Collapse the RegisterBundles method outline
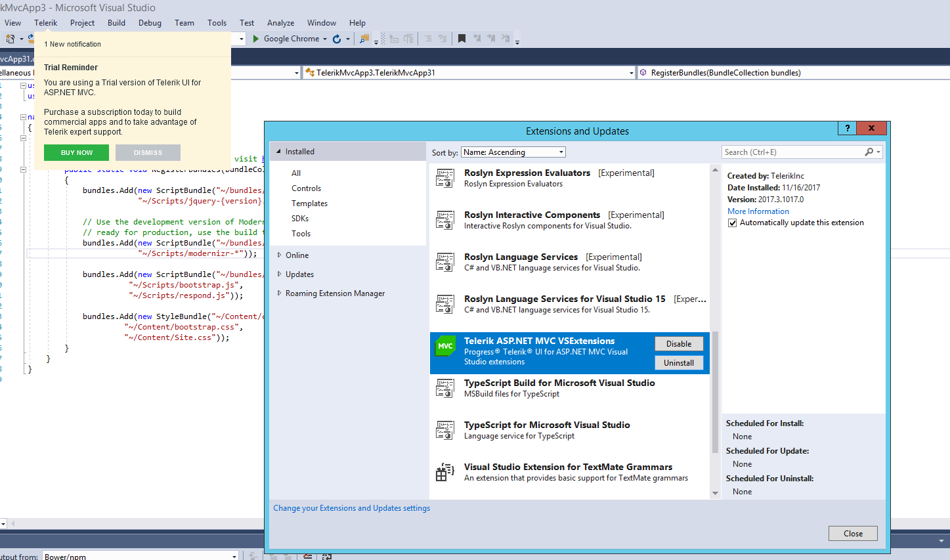The width and height of the screenshot is (950, 560). pos(23,169)
